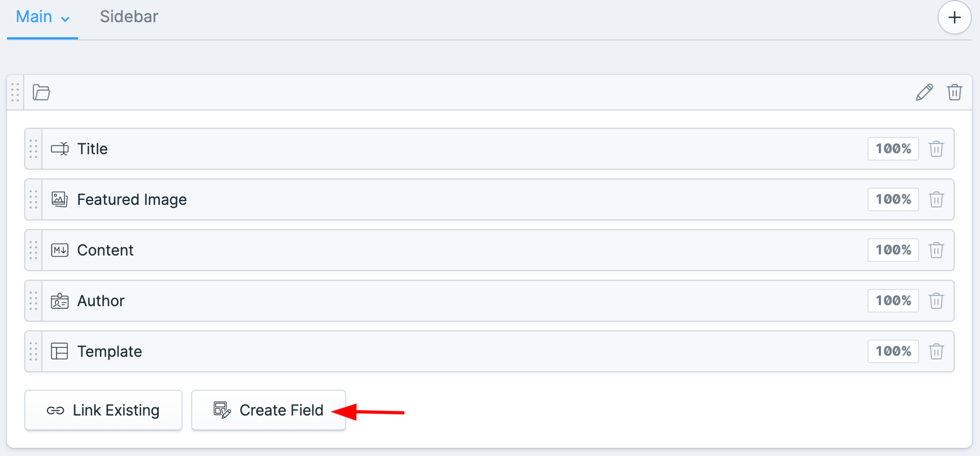Remove the Title field using its trash icon
Image resolution: width=980 pixels, height=456 pixels.
936,149
